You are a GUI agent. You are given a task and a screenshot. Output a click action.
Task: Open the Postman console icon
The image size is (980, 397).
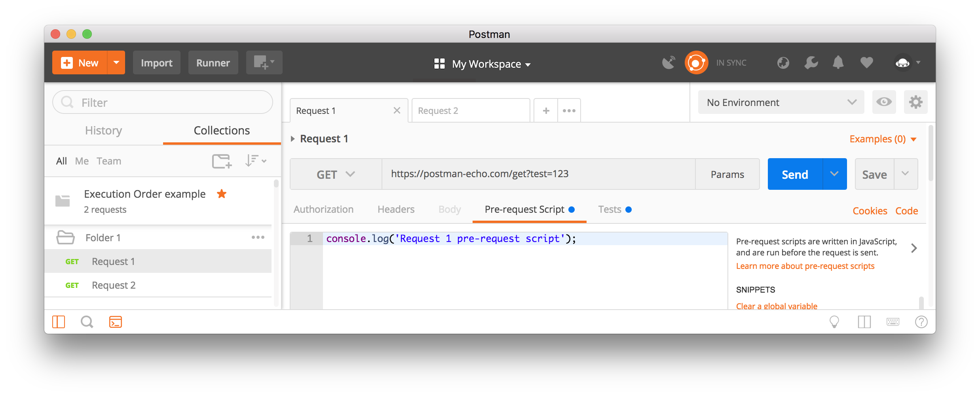[x=115, y=322]
